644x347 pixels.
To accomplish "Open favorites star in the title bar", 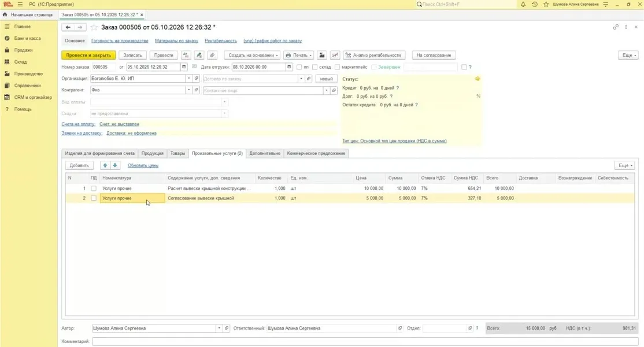I will click(546, 5).
